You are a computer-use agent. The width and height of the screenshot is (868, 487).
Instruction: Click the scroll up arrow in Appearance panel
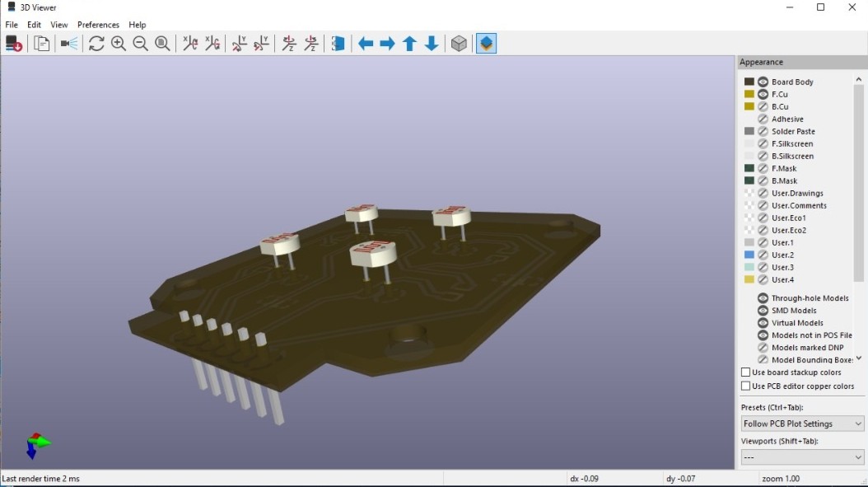(859, 79)
